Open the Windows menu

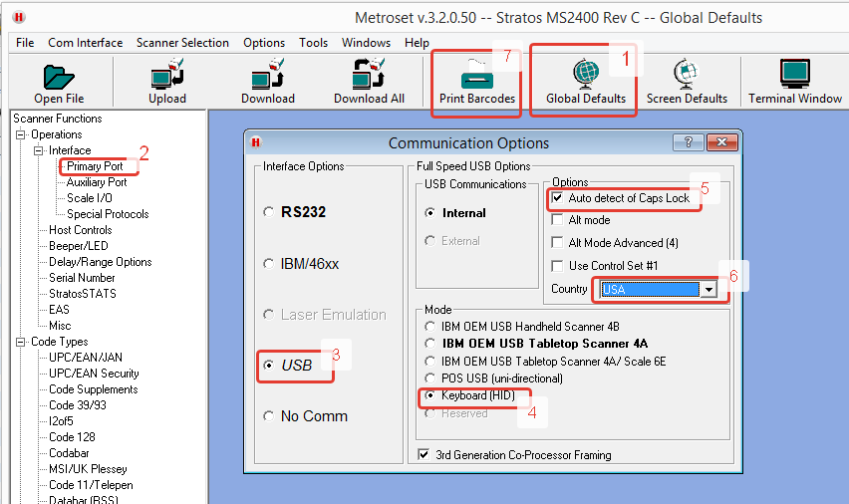(x=366, y=43)
